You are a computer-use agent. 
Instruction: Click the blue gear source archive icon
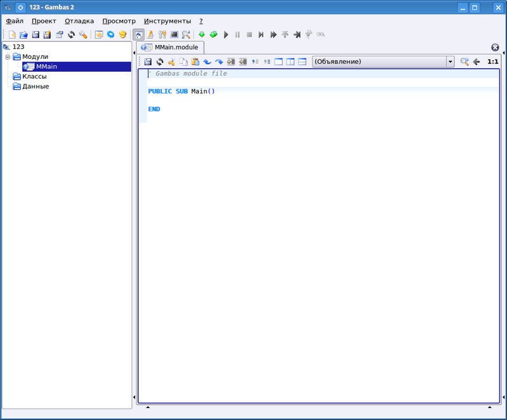pos(110,34)
